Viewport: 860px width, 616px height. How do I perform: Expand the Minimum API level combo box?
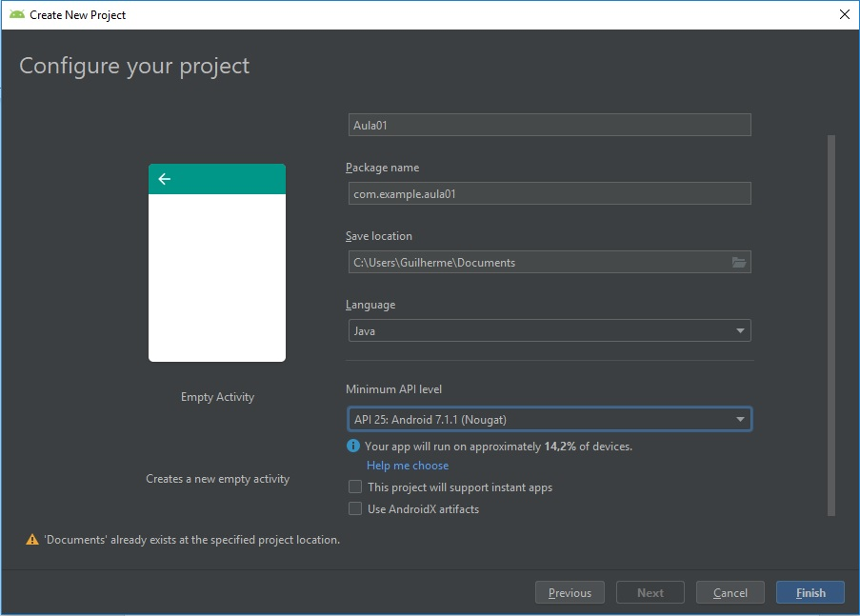(550, 420)
